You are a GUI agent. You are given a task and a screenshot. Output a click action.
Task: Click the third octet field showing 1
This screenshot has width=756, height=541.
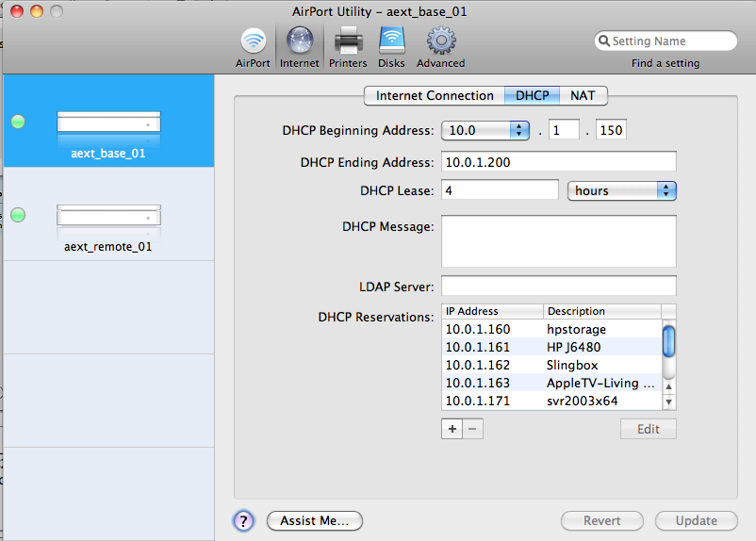point(564,130)
